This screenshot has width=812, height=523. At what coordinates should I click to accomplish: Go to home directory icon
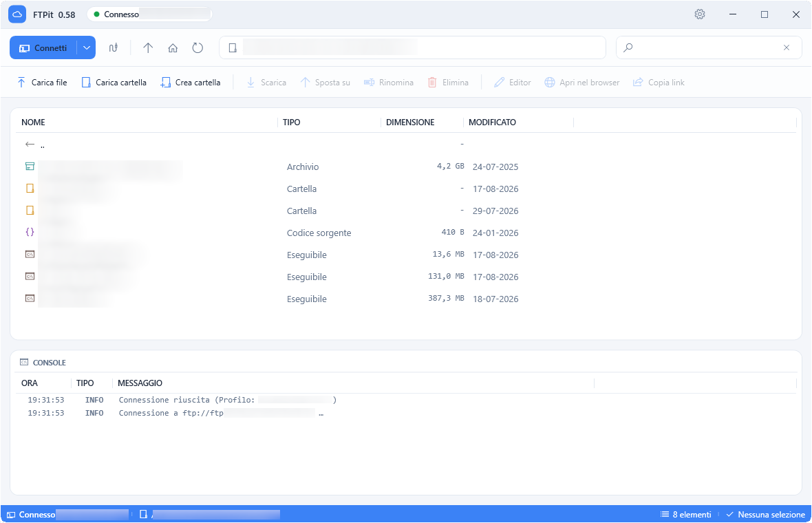point(173,48)
